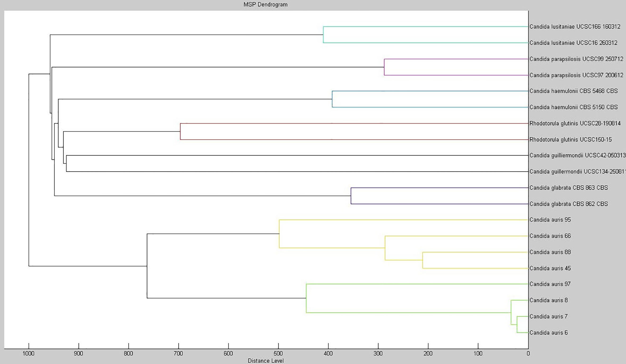This screenshot has width=626, height=364.
Task: Select the 'Candida lusitaniae UCSC166 160312' label
Action: (x=575, y=27)
